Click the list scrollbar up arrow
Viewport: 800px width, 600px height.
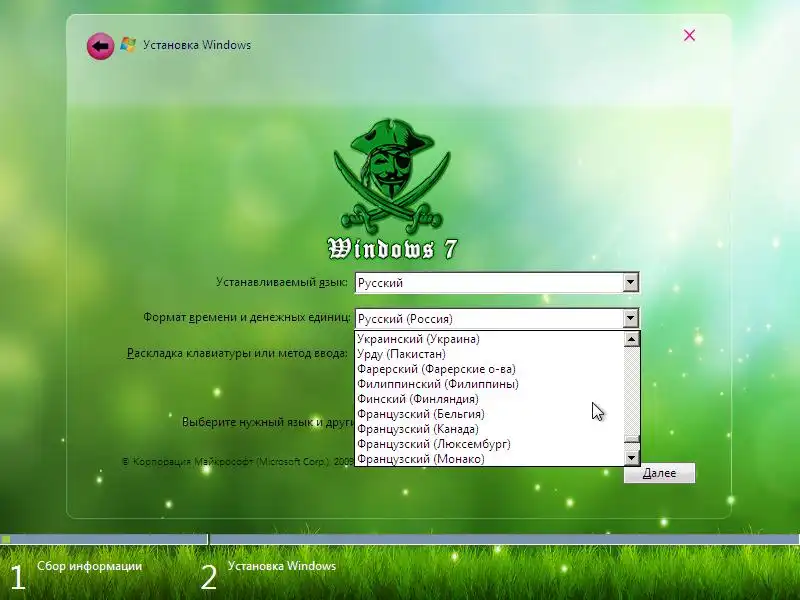click(x=632, y=339)
